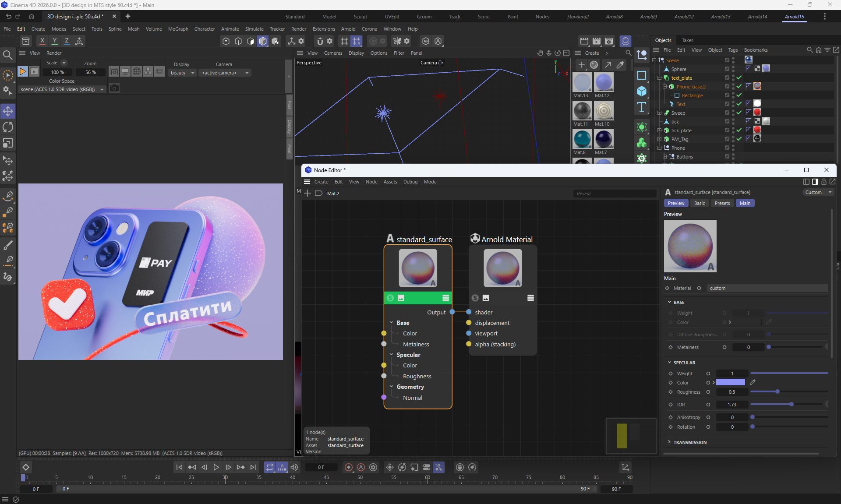The height and width of the screenshot is (504, 841).
Task: Open the MoGraph menu
Action: pyautogui.click(x=178, y=29)
